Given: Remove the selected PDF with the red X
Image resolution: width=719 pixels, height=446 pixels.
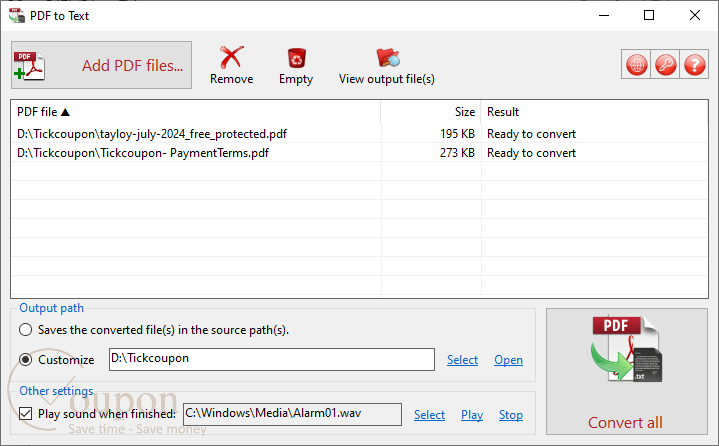Looking at the screenshot, I should tap(232, 65).
